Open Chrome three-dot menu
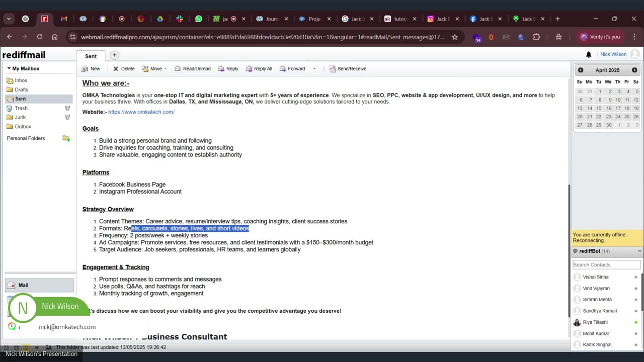This screenshot has width=644, height=362. (634, 37)
